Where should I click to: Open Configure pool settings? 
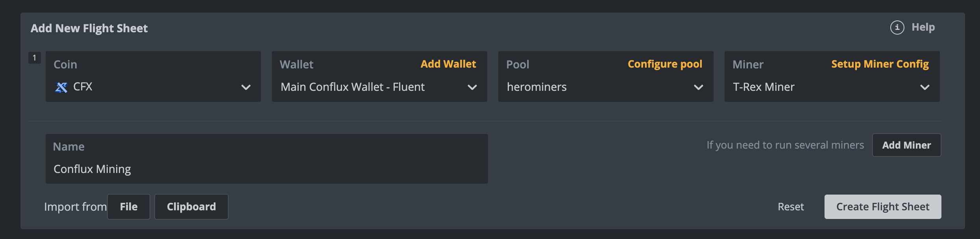point(665,64)
